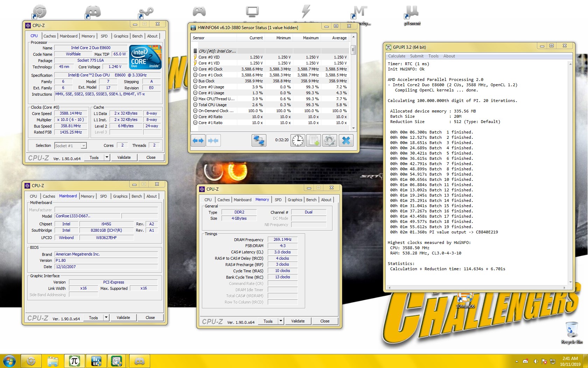Open Action Center flag tray icon

(544, 361)
